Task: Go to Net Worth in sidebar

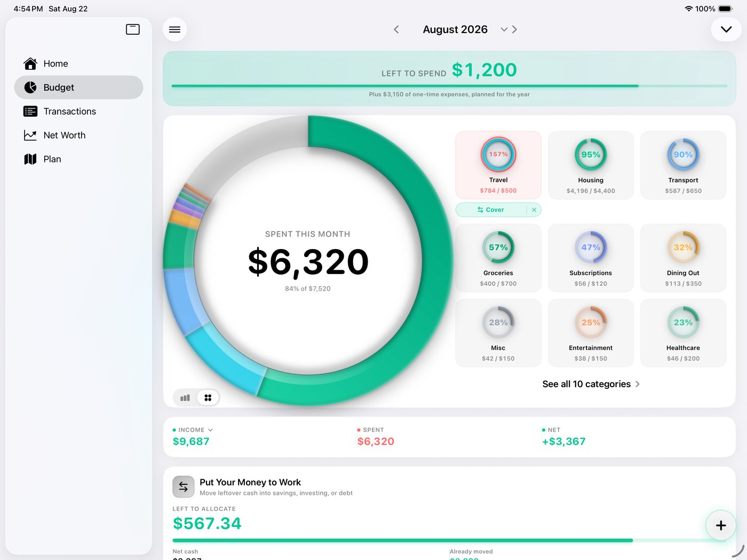Action: [78, 135]
